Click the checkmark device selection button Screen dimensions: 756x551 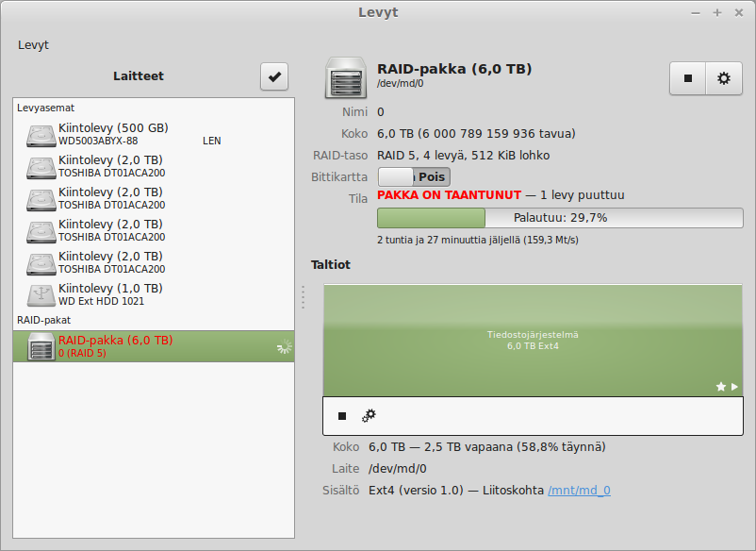274,77
